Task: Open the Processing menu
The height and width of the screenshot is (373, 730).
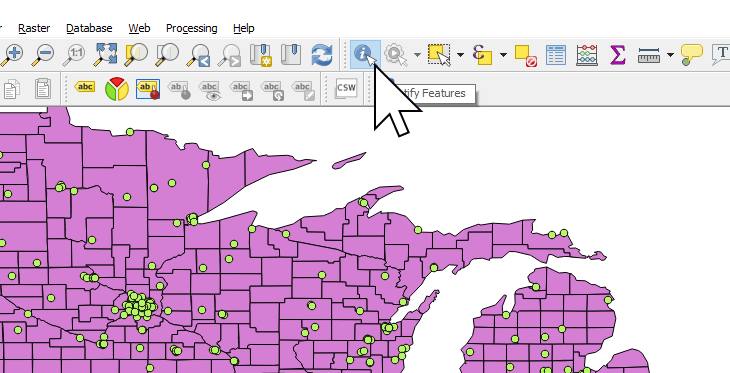Action: point(191,28)
